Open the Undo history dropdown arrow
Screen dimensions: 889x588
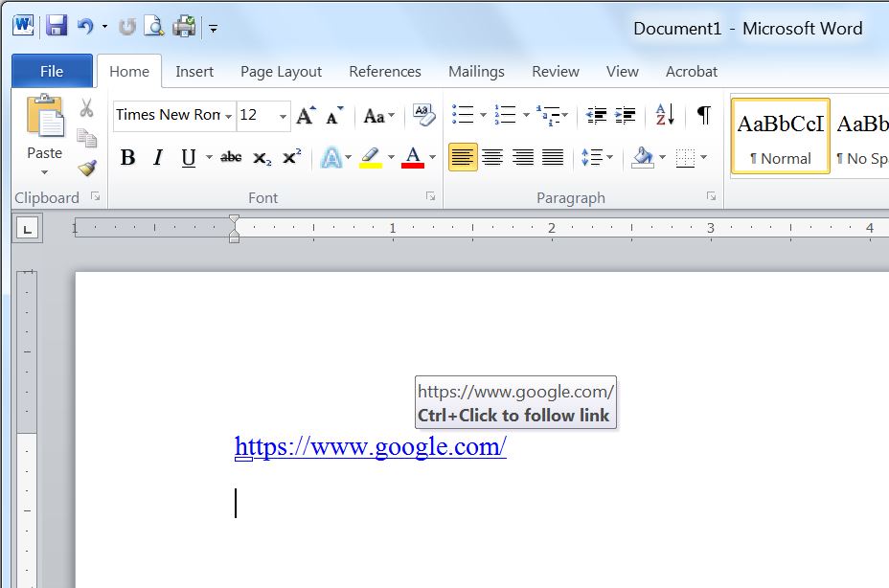(104, 26)
